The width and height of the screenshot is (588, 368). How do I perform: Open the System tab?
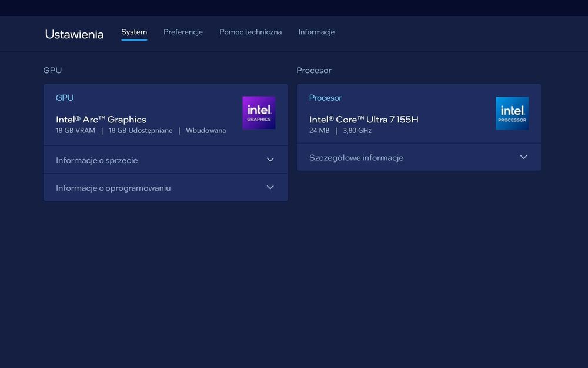coord(134,32)
